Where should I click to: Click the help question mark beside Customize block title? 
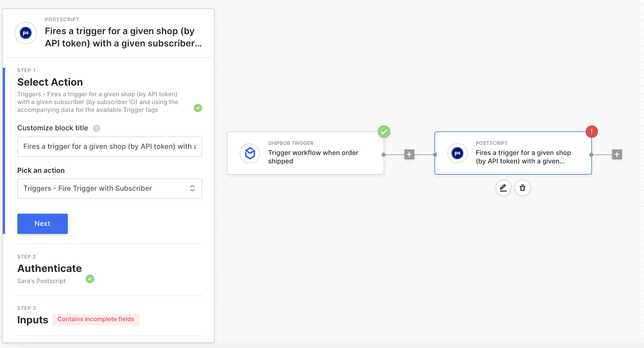97,128
